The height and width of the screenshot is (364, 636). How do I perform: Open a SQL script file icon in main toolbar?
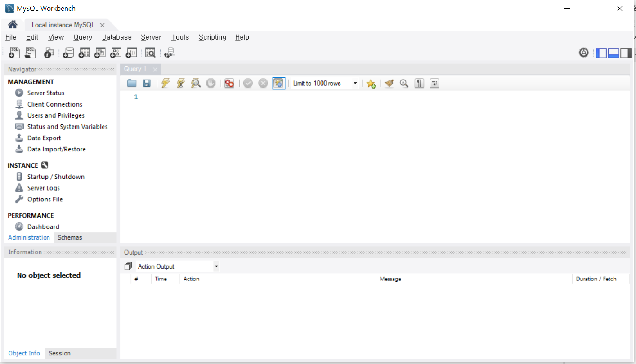click(x=30, y=53)
